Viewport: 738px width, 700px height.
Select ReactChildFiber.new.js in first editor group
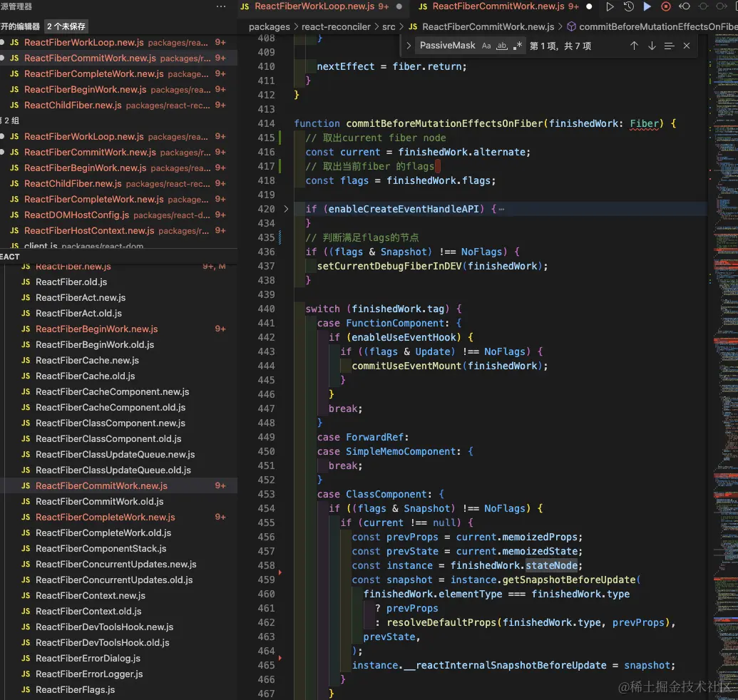(x=118, y=105)
